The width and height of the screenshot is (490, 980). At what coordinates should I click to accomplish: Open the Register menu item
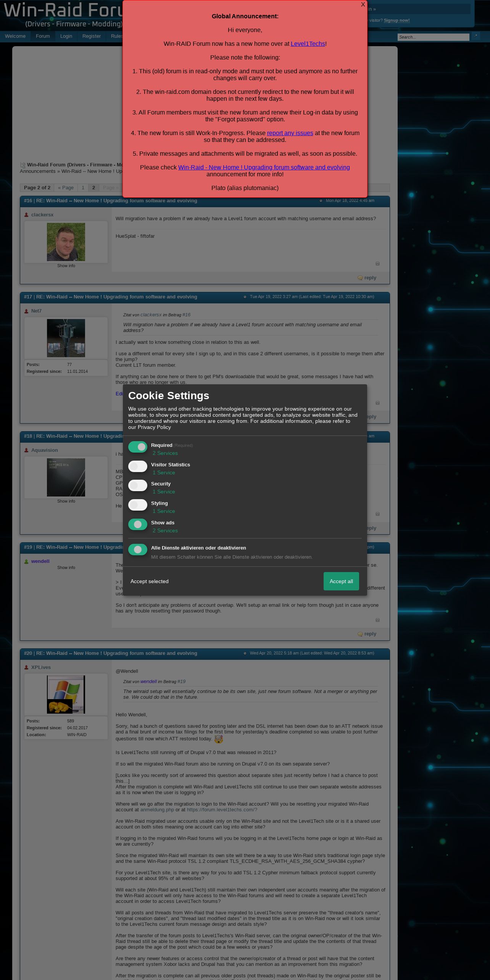point(92,36)
